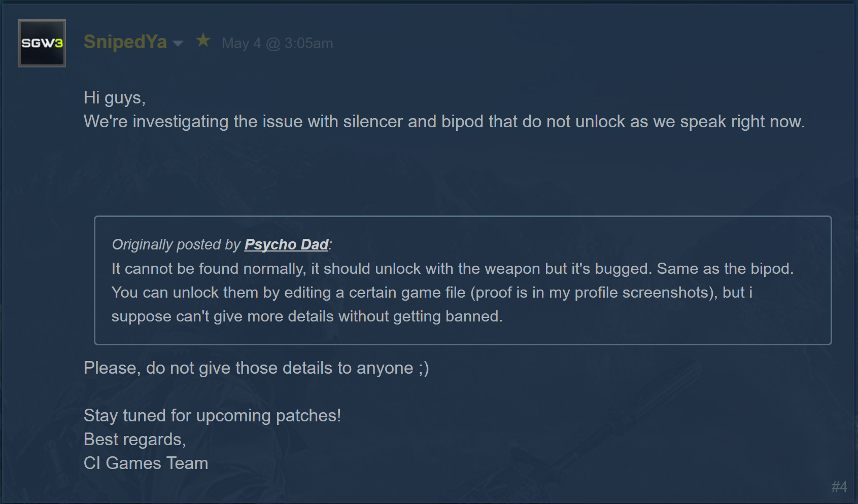Click the "CI Games Team" signature
This screenshot has width=858, height=504.
(146, 463)
